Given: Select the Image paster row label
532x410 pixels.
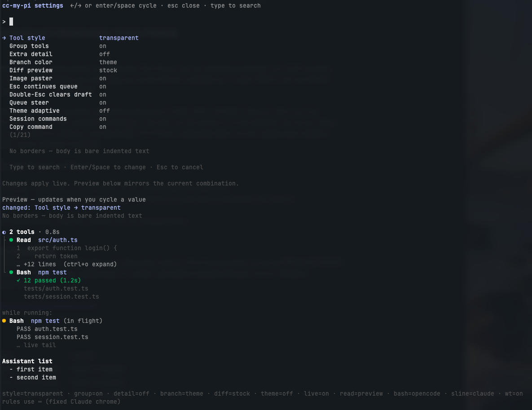Looking at the screenshot, I should point(31,79).
